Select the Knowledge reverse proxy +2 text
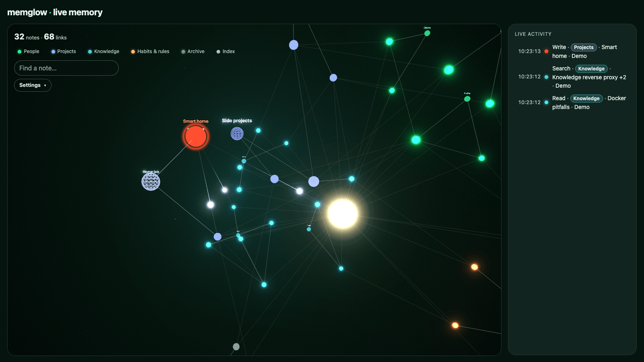The image size is (644, 362). pos(589,77)
